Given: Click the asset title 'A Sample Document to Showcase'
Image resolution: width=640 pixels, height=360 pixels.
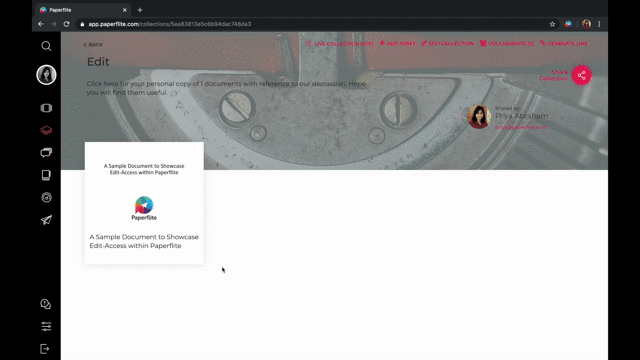Looking at the screenshot, I should tap(144, 241).
